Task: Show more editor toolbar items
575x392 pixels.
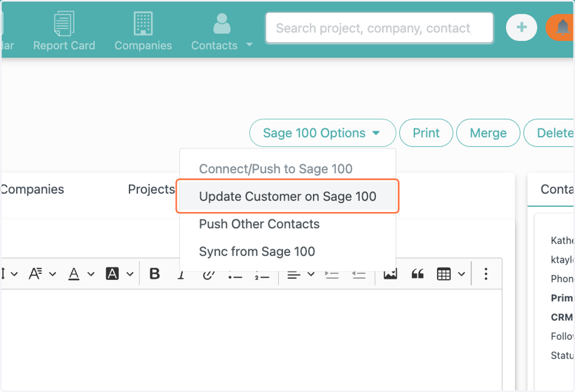Action: tap(486, 274)
